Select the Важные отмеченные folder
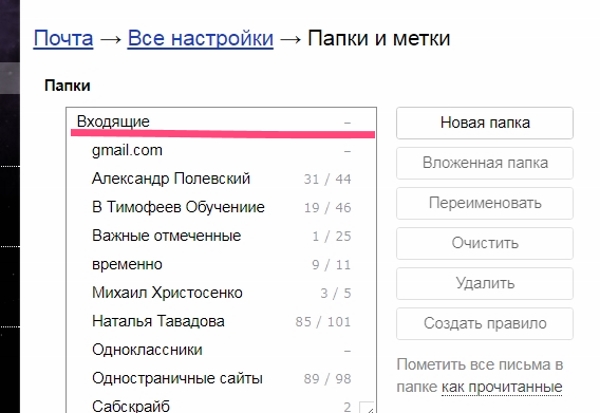600x413 pixels. point(222,236)
